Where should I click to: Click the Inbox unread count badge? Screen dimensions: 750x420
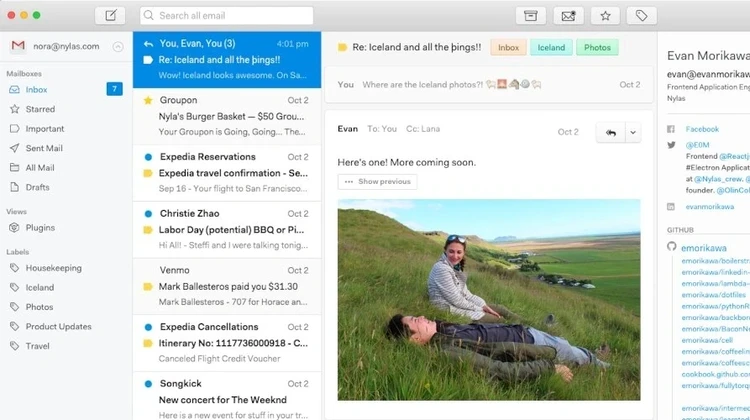coord(114,89)
